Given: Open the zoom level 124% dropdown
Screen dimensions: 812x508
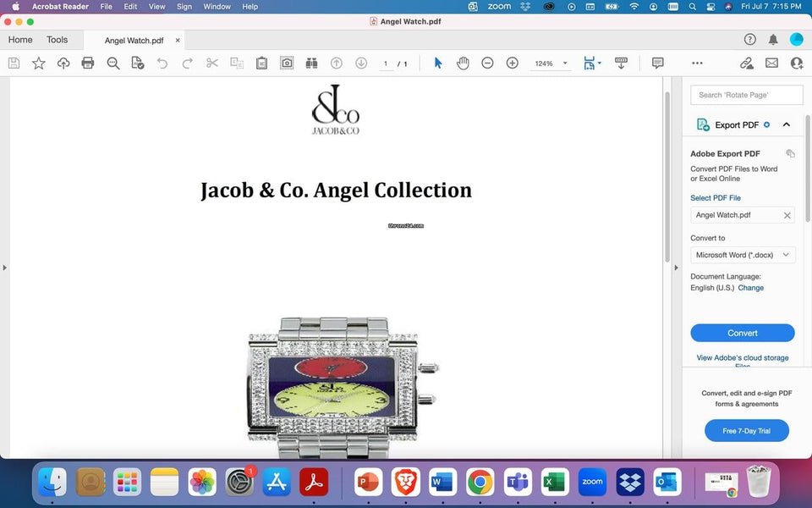Looking at the screenshot, I should (551, 63).
